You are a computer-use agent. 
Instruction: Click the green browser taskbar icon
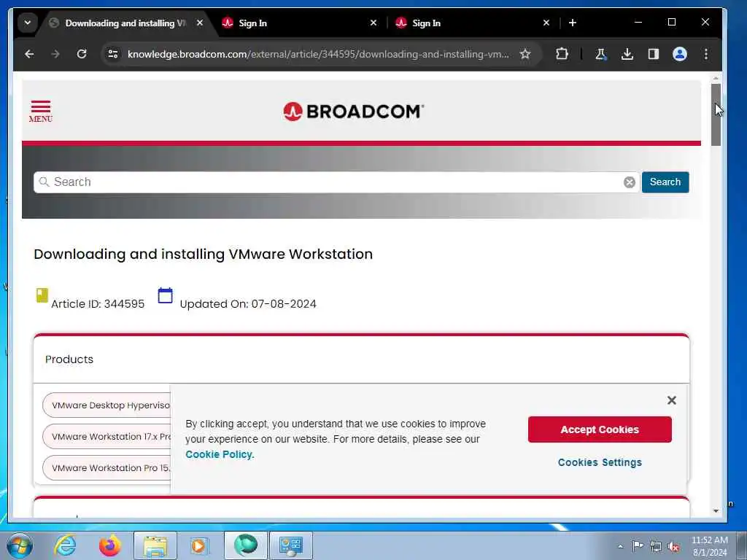coord(245,545)
